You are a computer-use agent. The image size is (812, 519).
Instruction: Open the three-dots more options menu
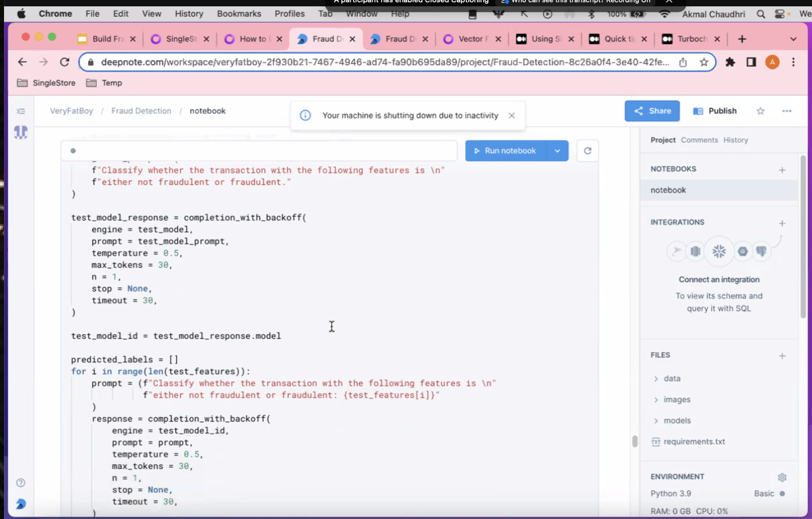click(x=787, y=111)
